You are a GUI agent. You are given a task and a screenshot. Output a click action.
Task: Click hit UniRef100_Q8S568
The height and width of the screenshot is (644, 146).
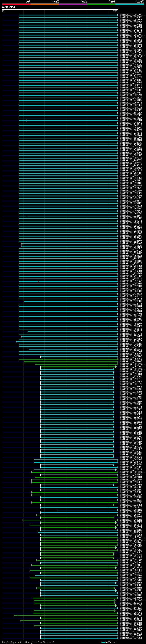[131, 40]
